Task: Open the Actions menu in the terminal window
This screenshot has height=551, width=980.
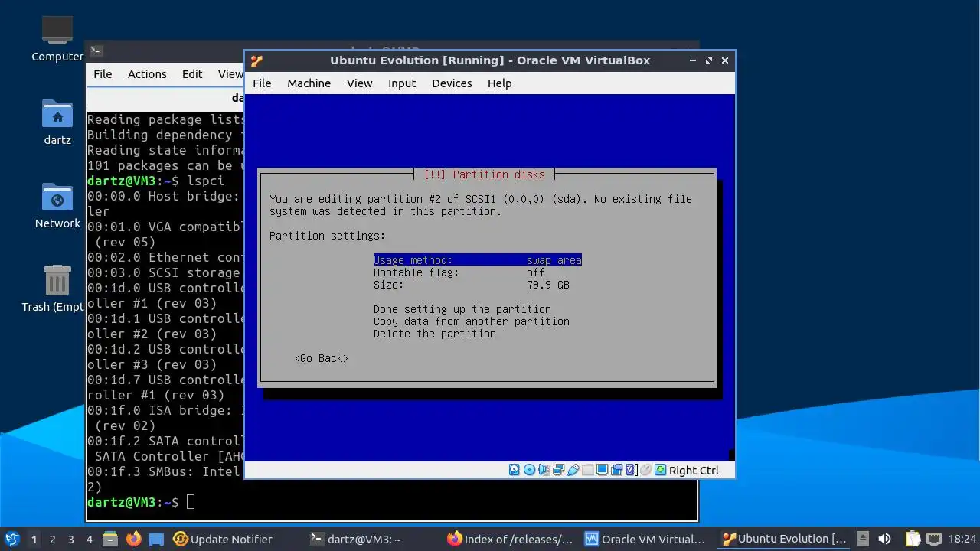Action: 147,74
